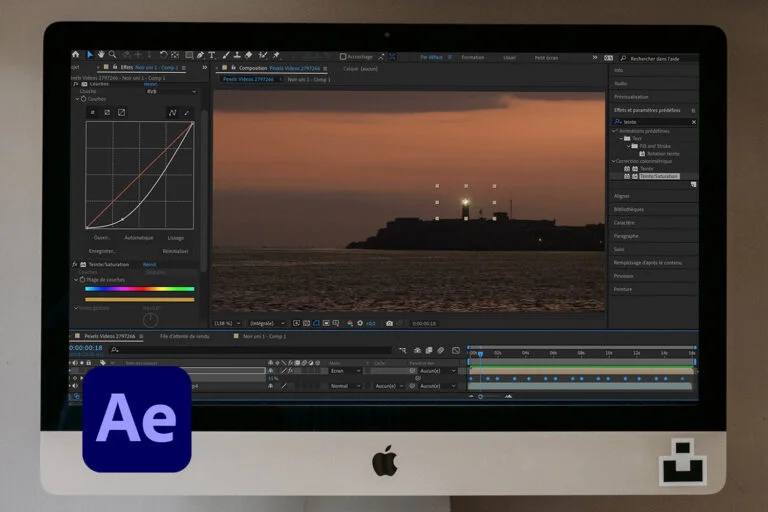The image size is (768, 512).
Task: Toggle the Courbes effect fx switch
Action: (75, 84)
